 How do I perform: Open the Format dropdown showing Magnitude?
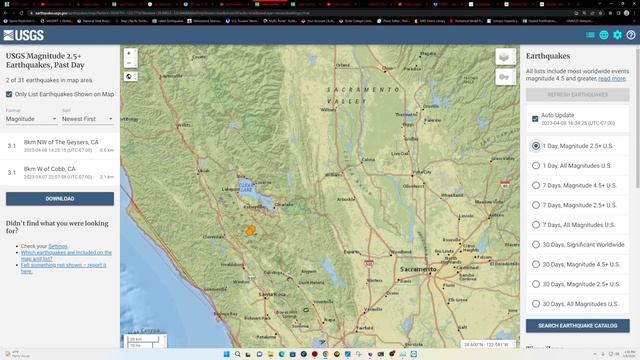point(31,119)
